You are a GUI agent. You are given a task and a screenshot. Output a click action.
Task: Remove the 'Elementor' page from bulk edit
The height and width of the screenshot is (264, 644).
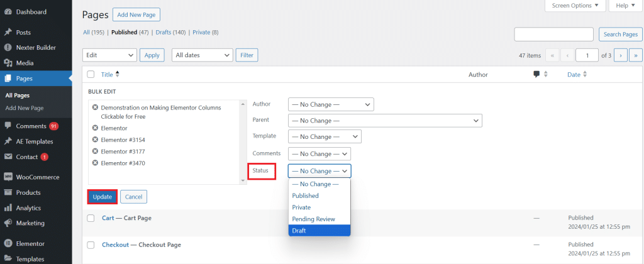click(x=96, y=128)
